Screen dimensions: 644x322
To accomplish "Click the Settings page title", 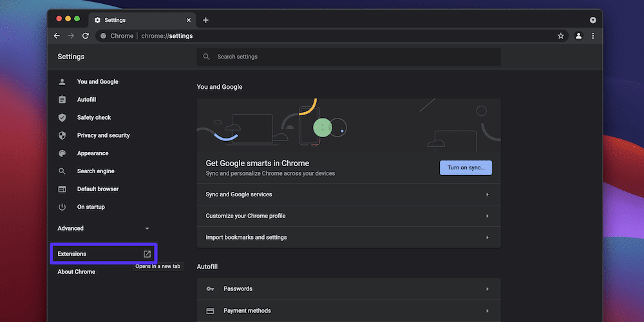I will click(71, 57).
